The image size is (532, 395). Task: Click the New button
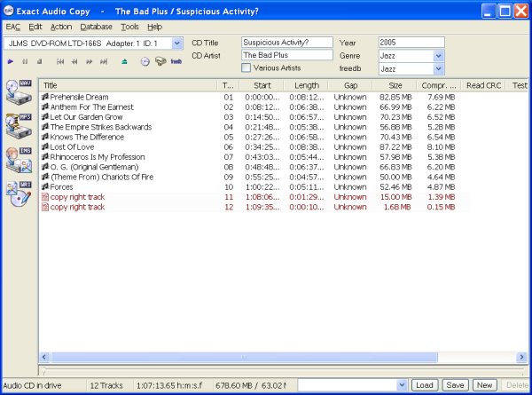tap(484, 385)
